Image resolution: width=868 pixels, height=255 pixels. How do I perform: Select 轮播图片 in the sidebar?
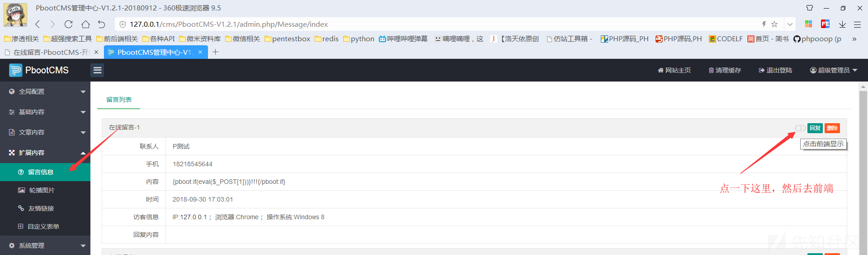click(45, 190)
